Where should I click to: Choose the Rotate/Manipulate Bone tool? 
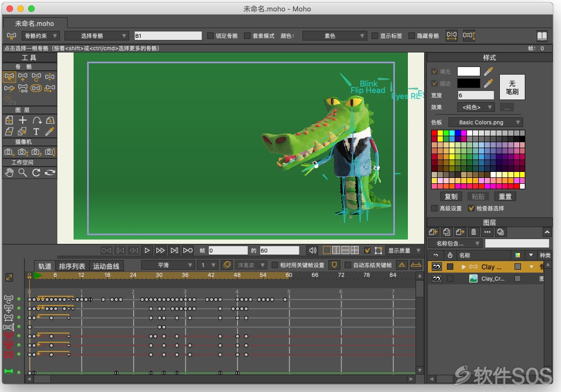36,77
